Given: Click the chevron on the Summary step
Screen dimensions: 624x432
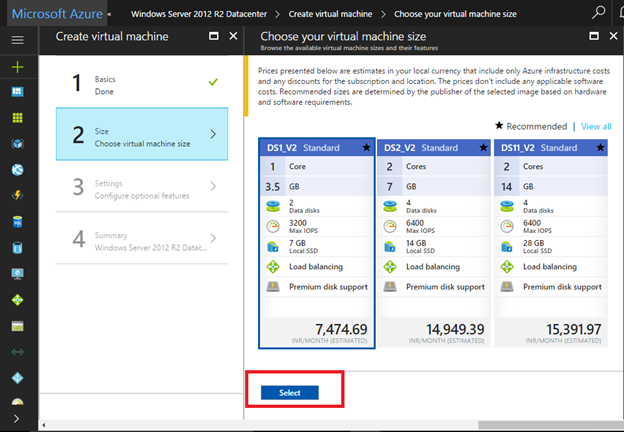Looking at the screenshot, I should point(213,238).
